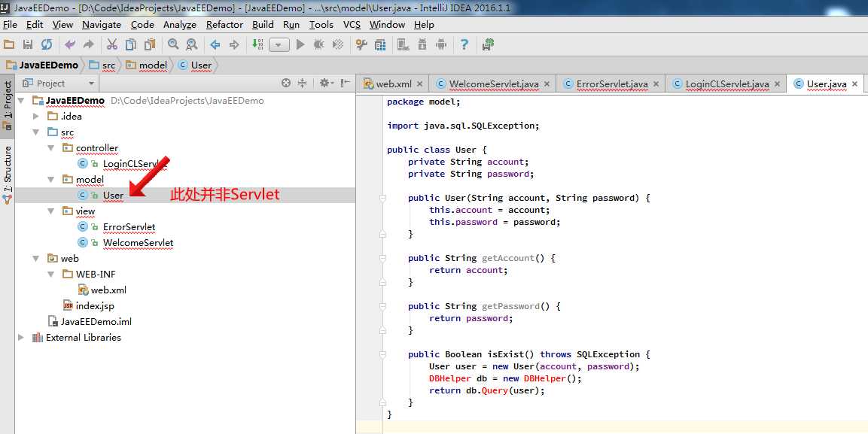Screen dimensions: 868x434
Task: Click the Find magnifier icon in the toolbar
Action: (173, 45)
